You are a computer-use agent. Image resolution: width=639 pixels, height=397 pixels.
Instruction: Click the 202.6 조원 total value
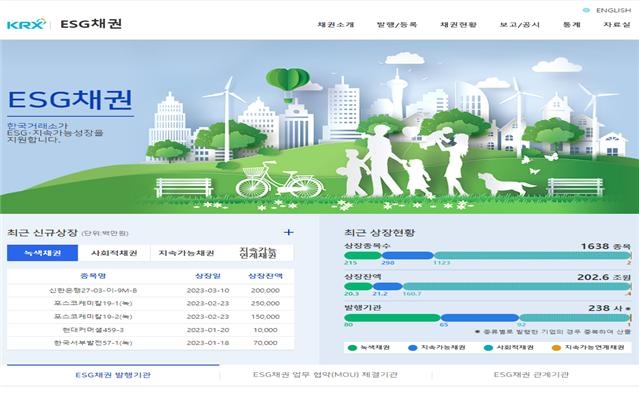coord(604,277)
